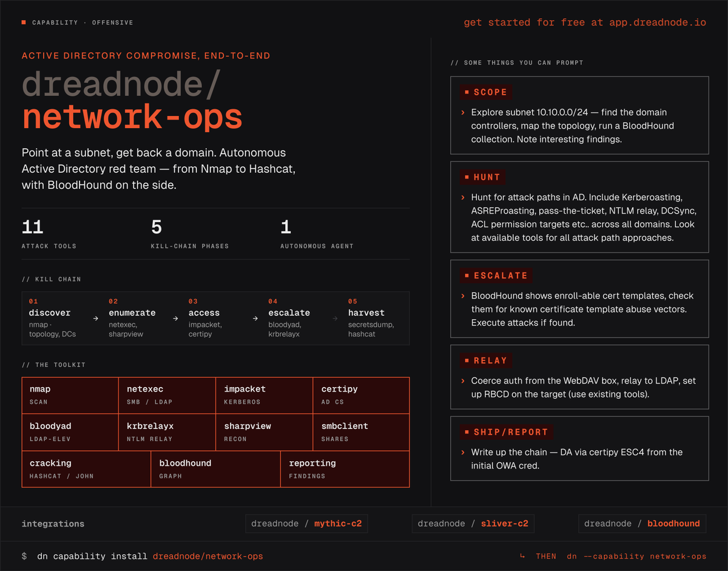Click the arrow between escalate and harvest
The image size is (728, 571).
(x=335, y=318)
